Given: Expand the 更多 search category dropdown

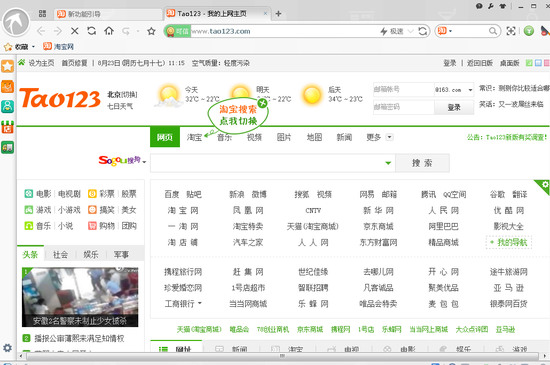Looking at the screenshot, I should coord(389,137).
